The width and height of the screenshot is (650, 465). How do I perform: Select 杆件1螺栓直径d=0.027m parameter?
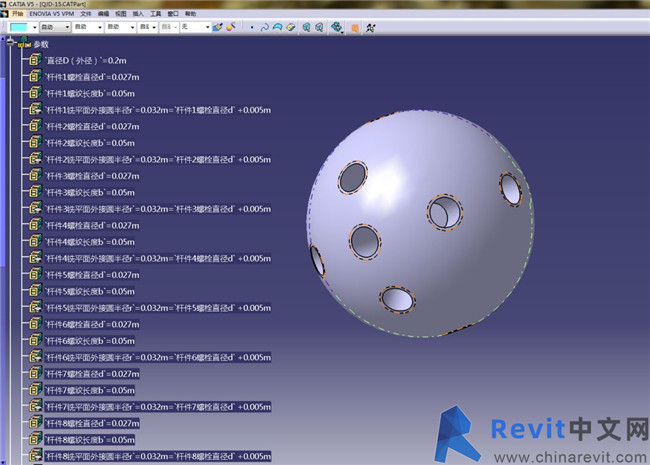92,77
